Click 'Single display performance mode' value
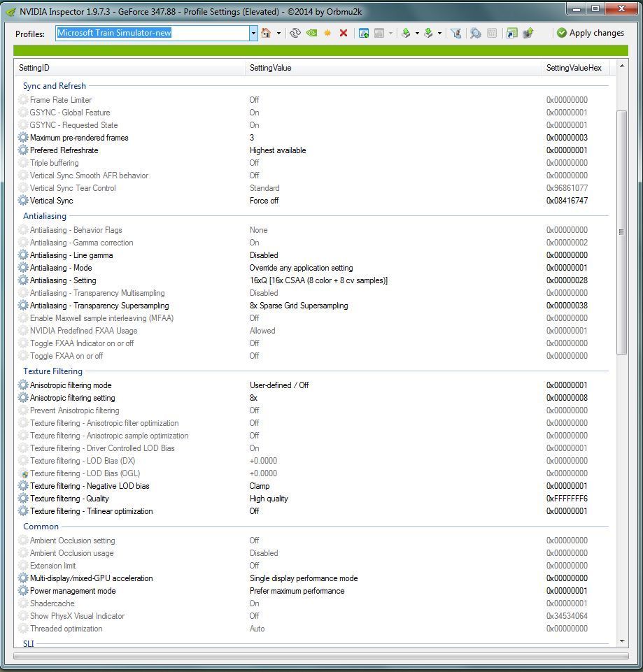 pyautogui.click(x=304, y=578)
